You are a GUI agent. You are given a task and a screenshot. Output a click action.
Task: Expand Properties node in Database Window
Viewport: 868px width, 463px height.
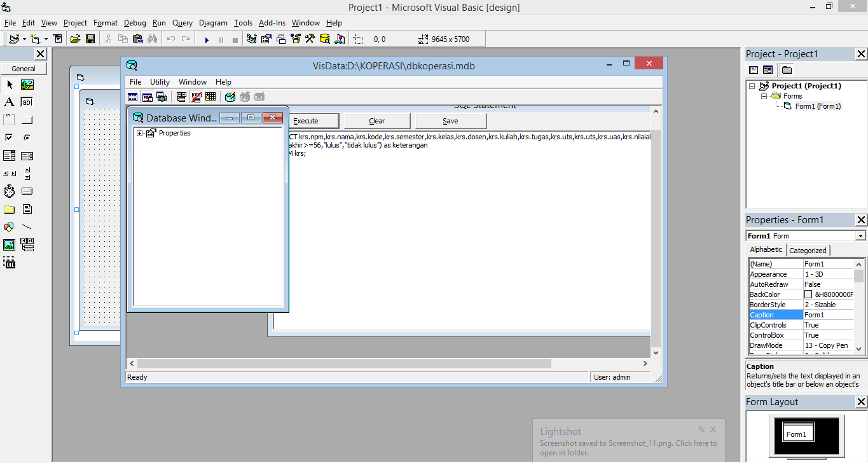139,133
